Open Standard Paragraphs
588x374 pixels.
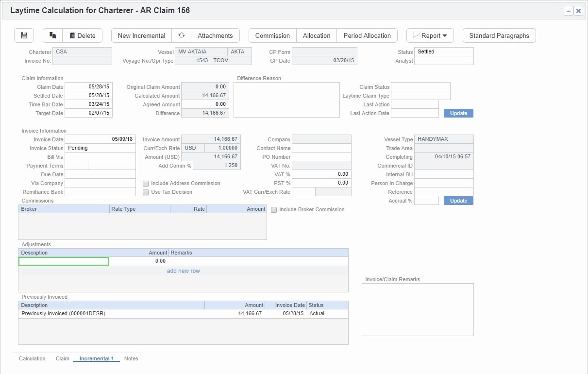coord(499,35)
